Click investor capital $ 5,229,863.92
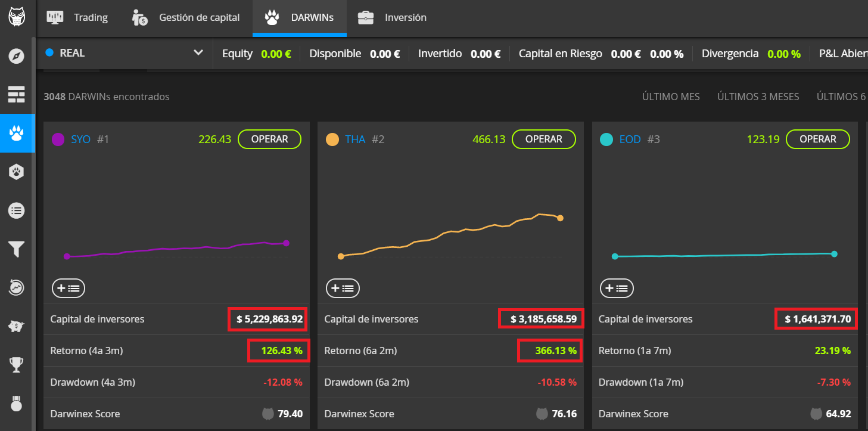Screen dimensions: 868x431 pyautogui.click(x=270, y=320)
